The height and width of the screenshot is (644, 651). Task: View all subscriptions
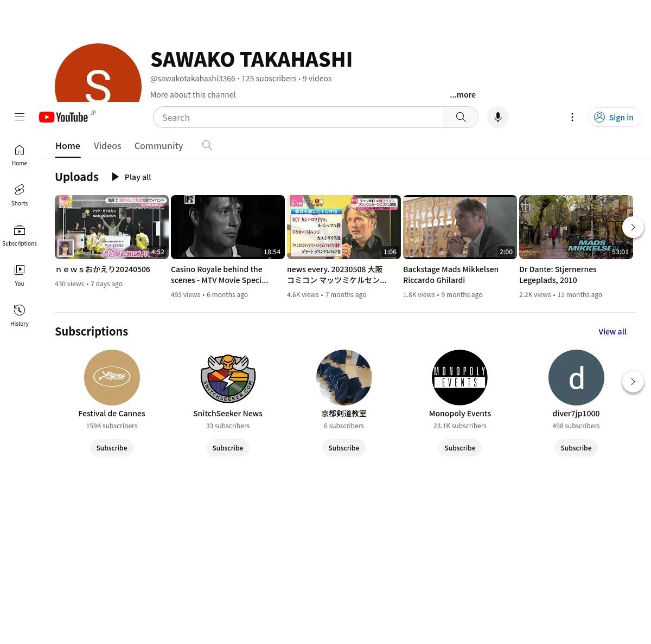point(612,332)
